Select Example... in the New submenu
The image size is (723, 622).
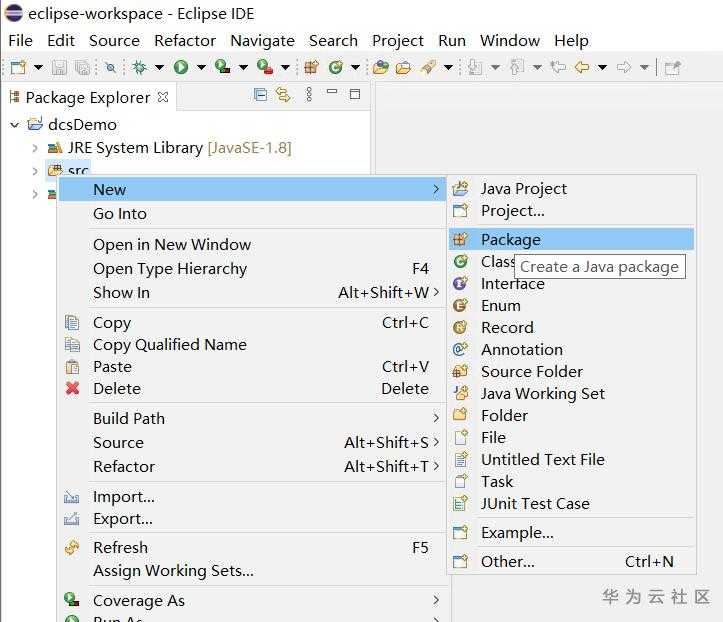tap(572, 533)
